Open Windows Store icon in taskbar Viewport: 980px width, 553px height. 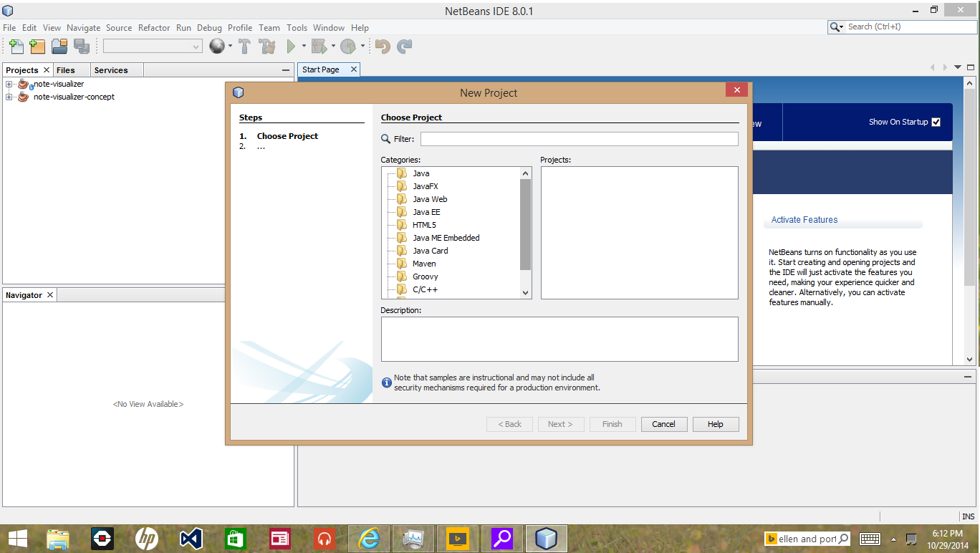pos(236,538)
